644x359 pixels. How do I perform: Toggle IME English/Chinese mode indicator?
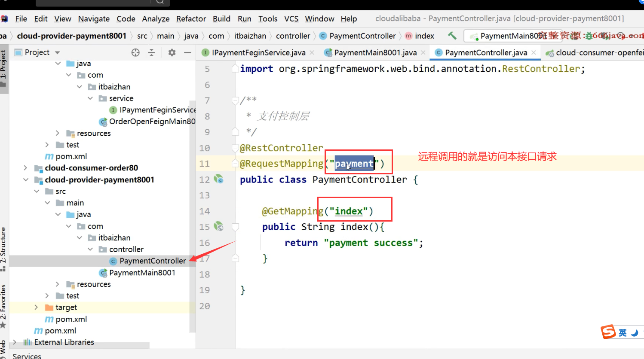623,333
